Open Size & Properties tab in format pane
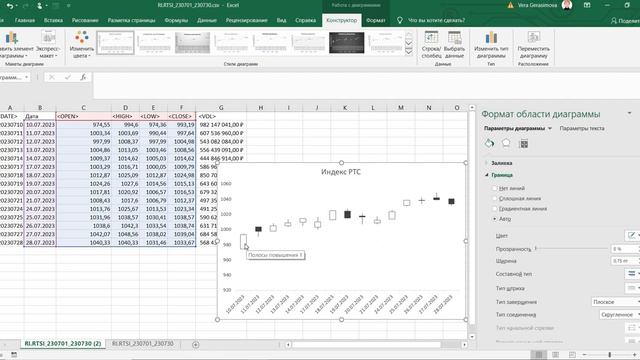Viewport: 640px width, 360px height. [x=524, y=143]
